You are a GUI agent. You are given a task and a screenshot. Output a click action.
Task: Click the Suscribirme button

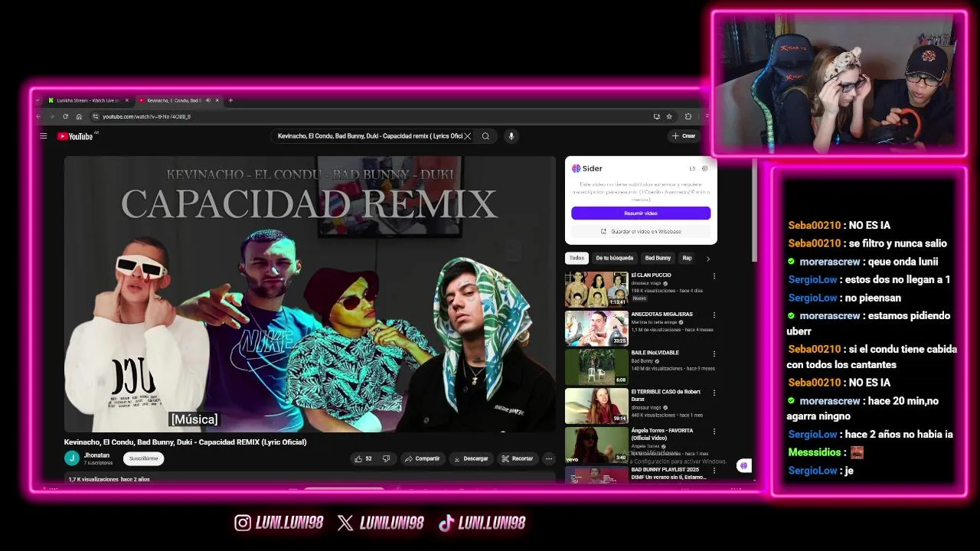click(x=143, y=458)
